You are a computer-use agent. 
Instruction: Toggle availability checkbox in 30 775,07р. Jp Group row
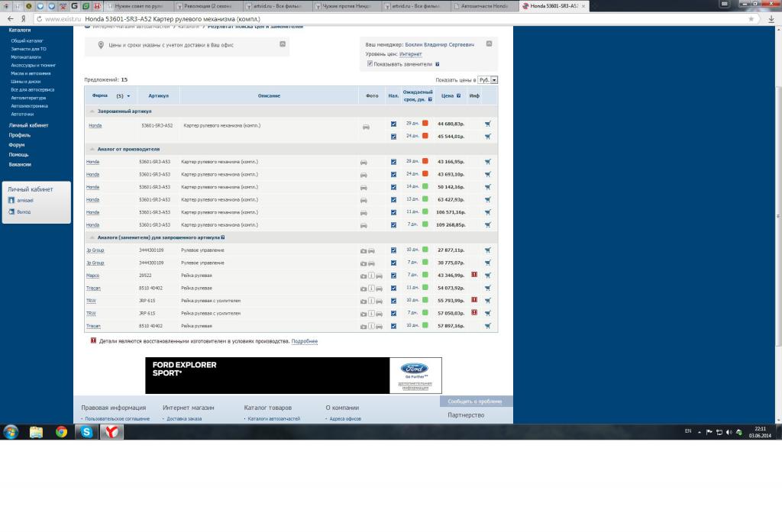coord(393,263)
